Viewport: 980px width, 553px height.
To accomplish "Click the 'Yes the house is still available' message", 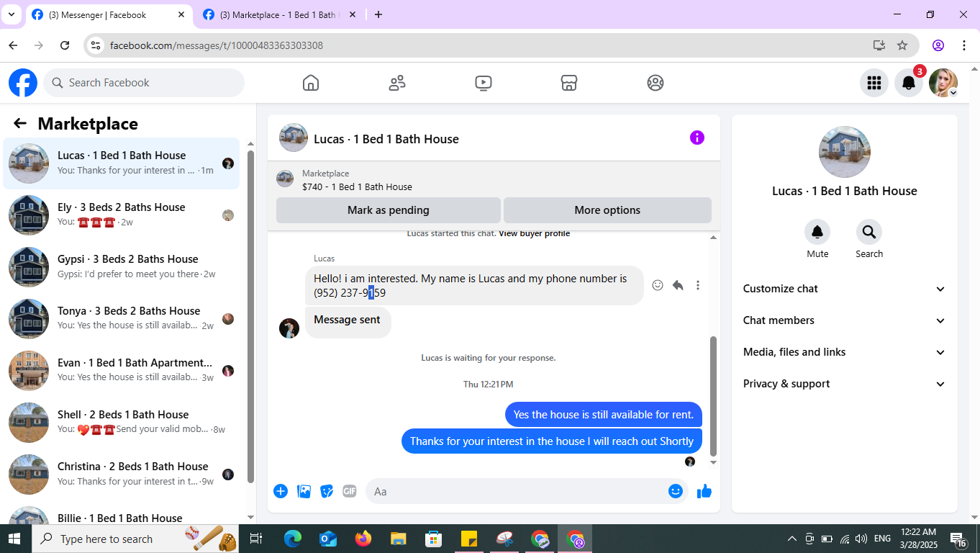I will point(603,415).
